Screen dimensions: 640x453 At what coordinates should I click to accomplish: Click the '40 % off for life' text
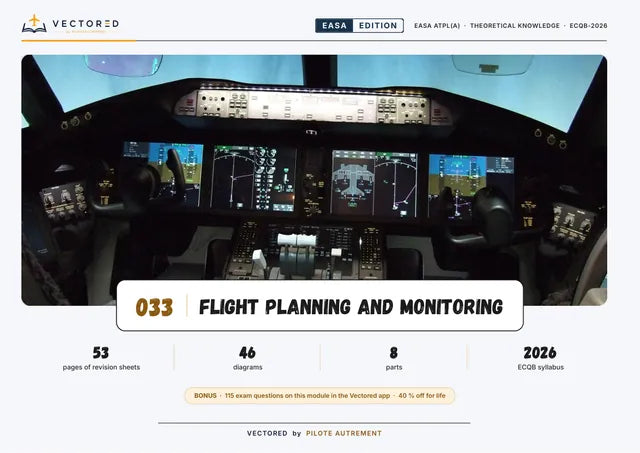click(x=422, y=395)
